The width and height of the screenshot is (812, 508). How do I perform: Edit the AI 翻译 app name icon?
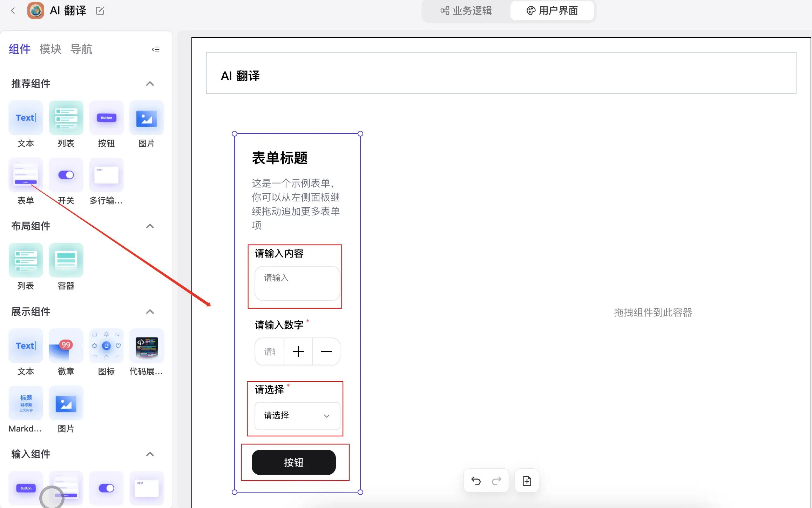point(100,11)
